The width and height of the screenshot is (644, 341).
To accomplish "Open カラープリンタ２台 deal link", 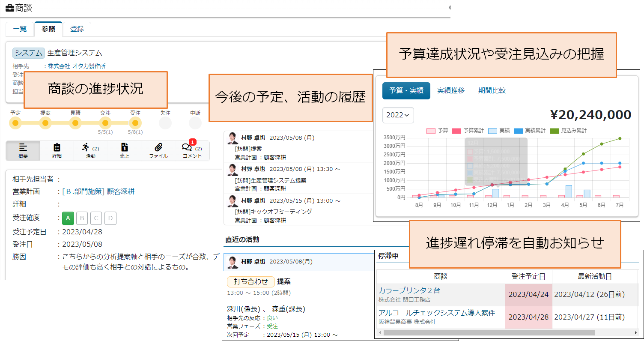I will coord(409,290).
